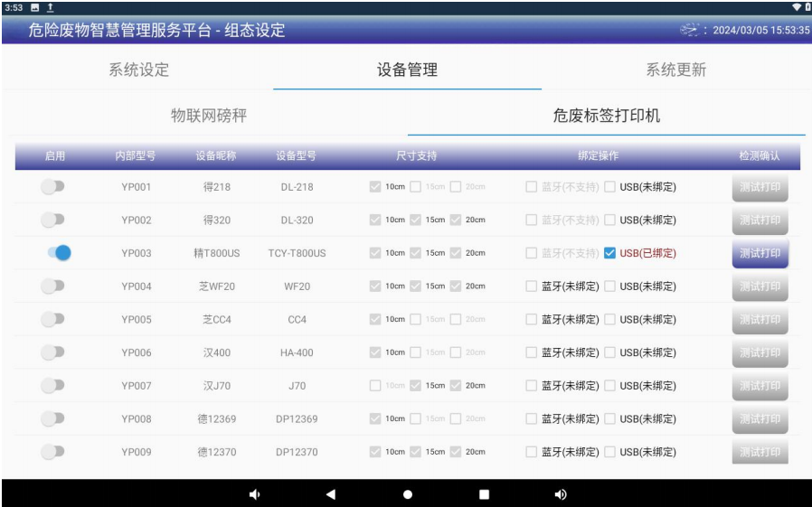
Task: Tap the Android home circle button
Action: 407,494
